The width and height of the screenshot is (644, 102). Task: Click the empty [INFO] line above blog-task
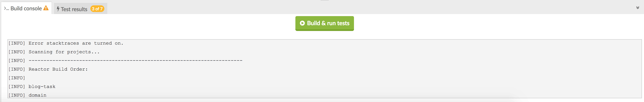17,78
